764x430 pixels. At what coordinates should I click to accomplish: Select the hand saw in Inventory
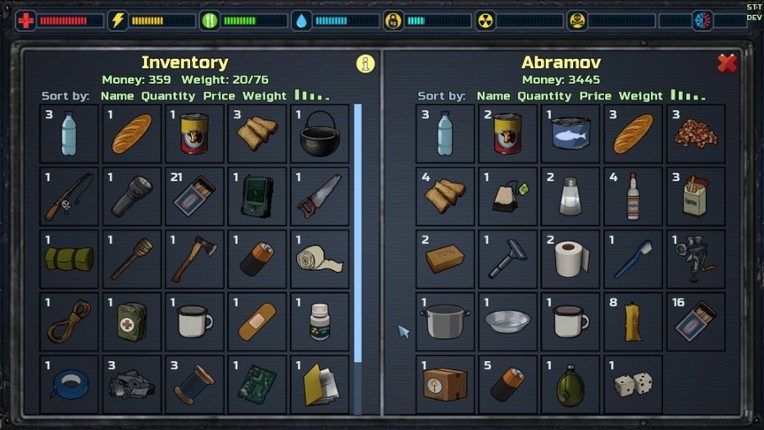coord(320,196)
